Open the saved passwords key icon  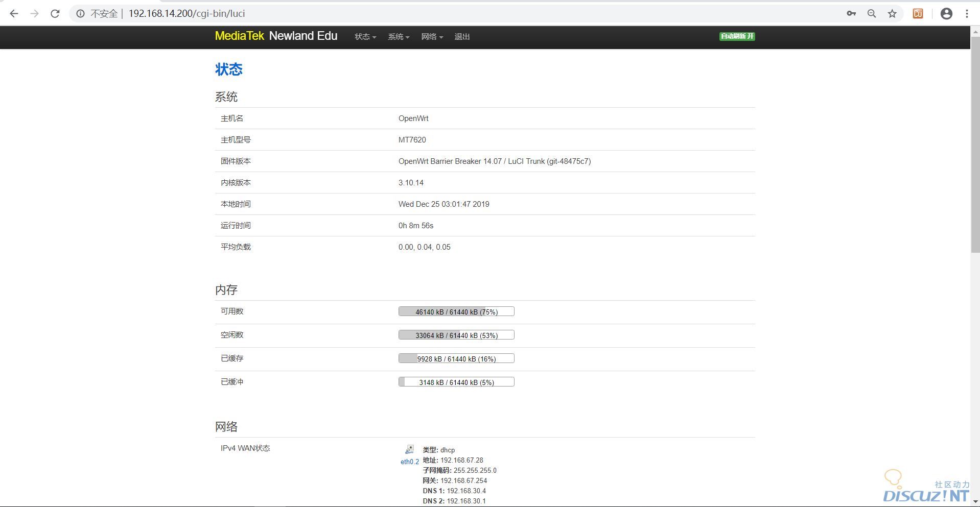[851, 14]
